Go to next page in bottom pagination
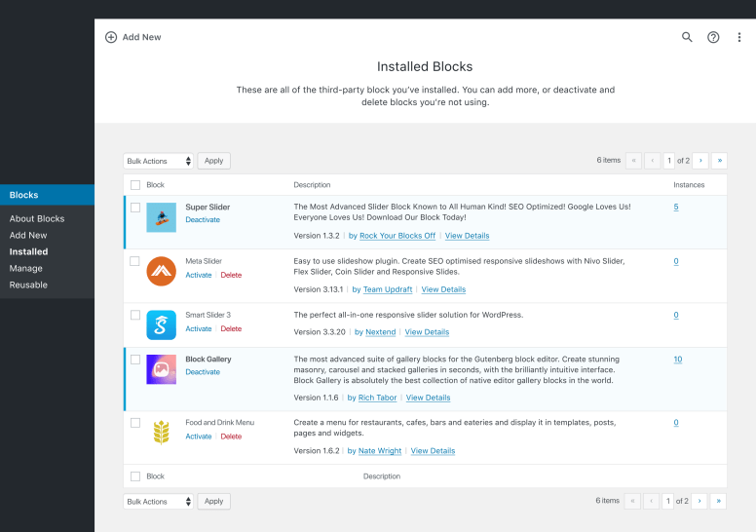Screen dimensions: 756x532 tap(699, 501)
